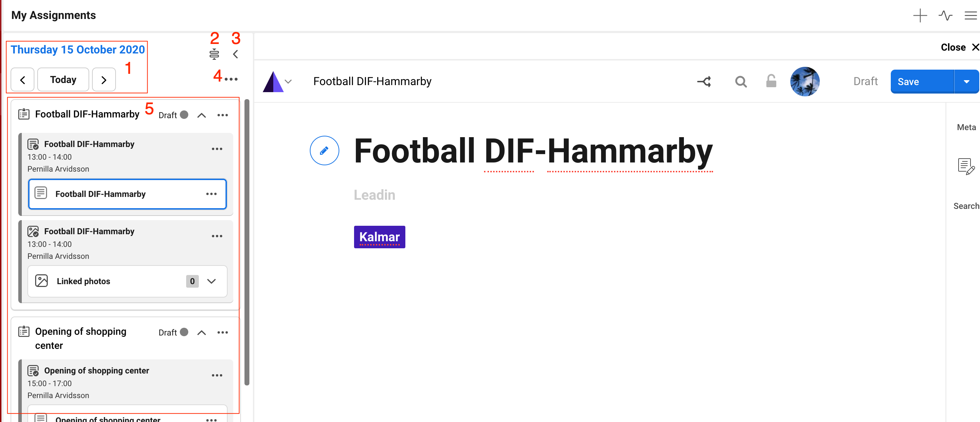Viewport: 980px width, 422px height.
Task: Click the Leadin text field
Action: 374,195
